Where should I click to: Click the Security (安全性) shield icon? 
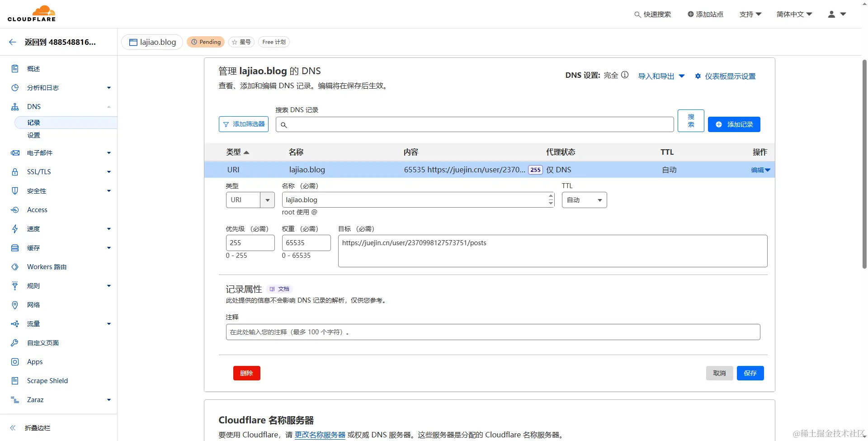pyautogui.click(x=15, y=191)
